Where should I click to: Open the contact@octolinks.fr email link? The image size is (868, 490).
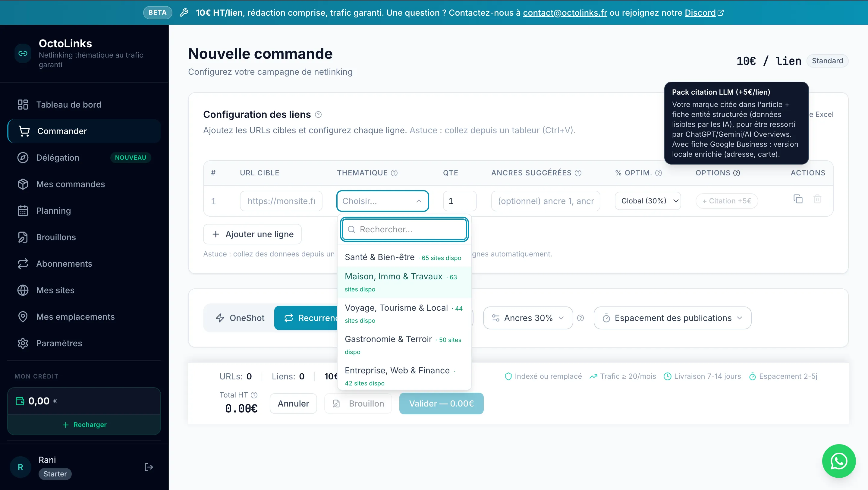565,13
